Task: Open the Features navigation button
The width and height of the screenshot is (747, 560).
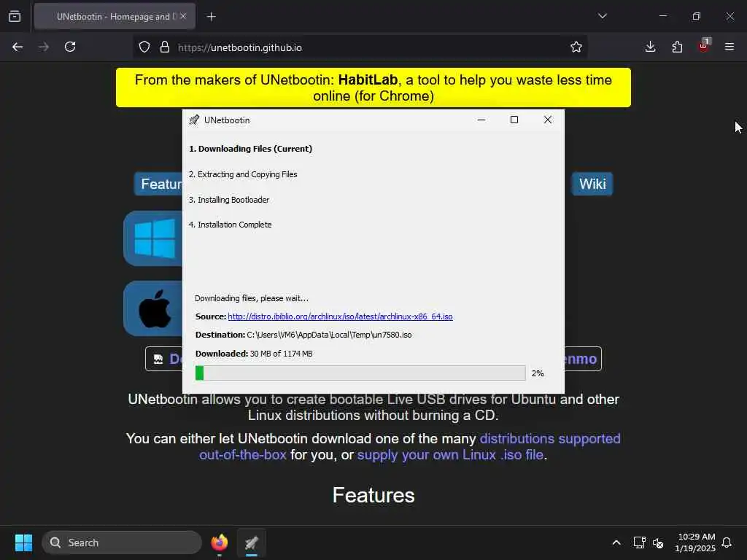Action: pos(158,184)
